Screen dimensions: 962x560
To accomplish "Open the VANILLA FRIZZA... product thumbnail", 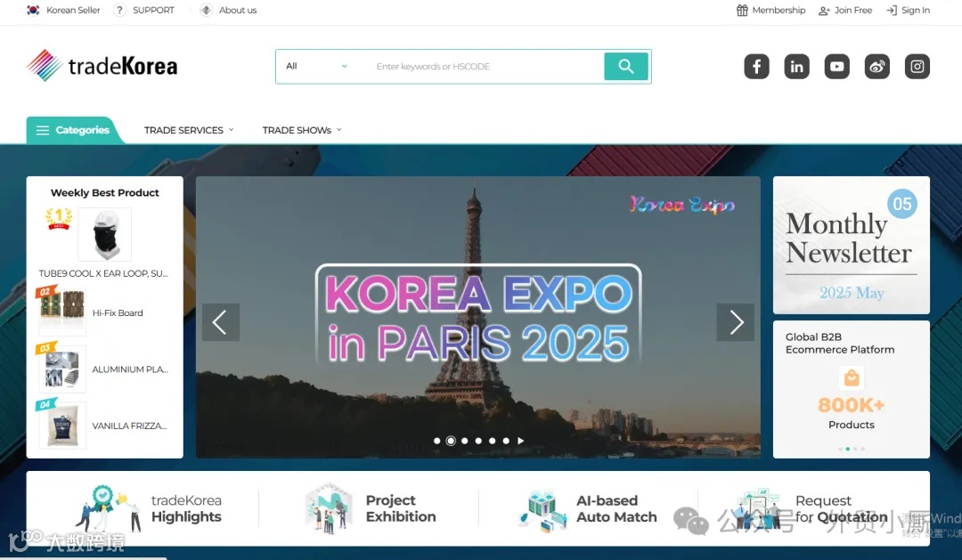I will (x=62, y=426).
